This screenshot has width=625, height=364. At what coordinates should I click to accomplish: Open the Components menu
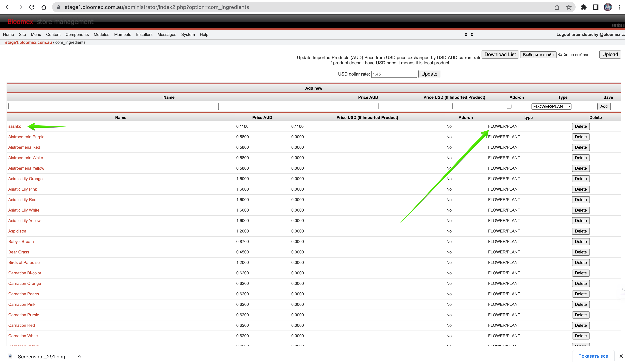click(77, 34)
